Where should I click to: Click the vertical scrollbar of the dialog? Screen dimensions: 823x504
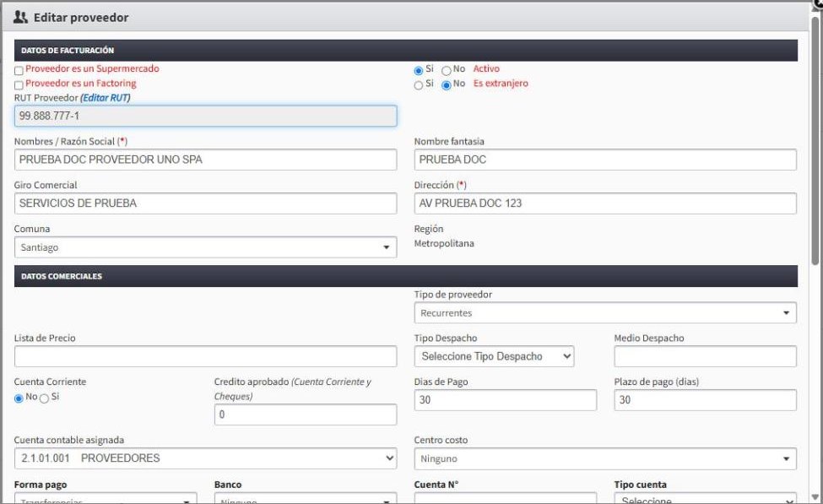click(815, 142)
